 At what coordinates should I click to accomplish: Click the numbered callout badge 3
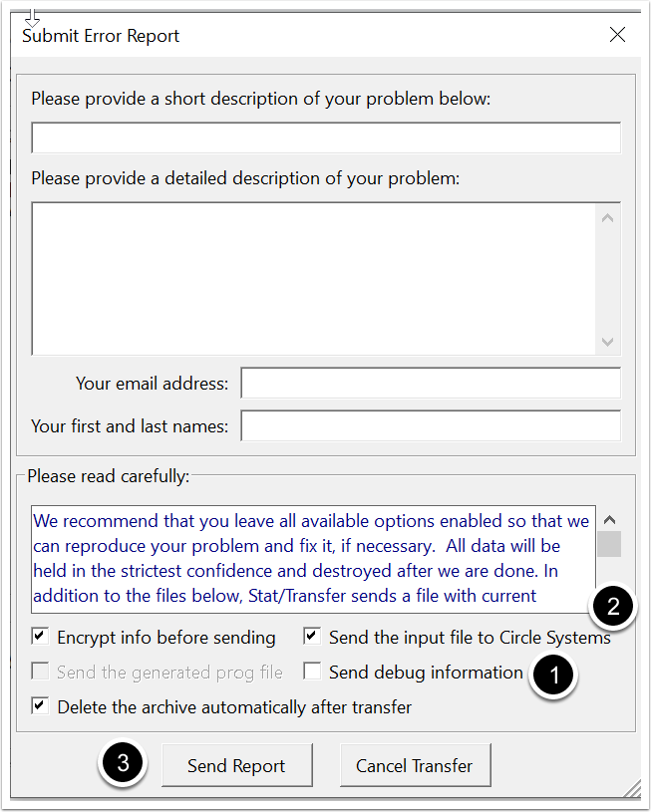[x=123, y=764]
